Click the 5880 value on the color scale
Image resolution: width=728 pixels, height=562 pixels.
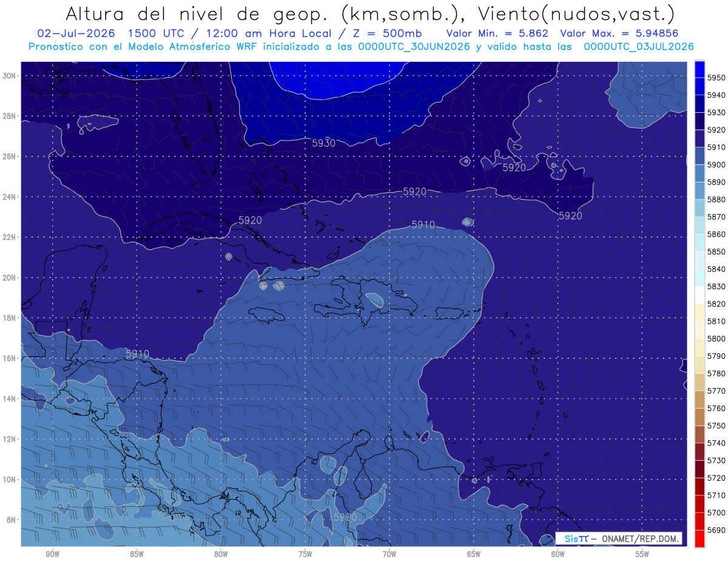pos(716,199)
